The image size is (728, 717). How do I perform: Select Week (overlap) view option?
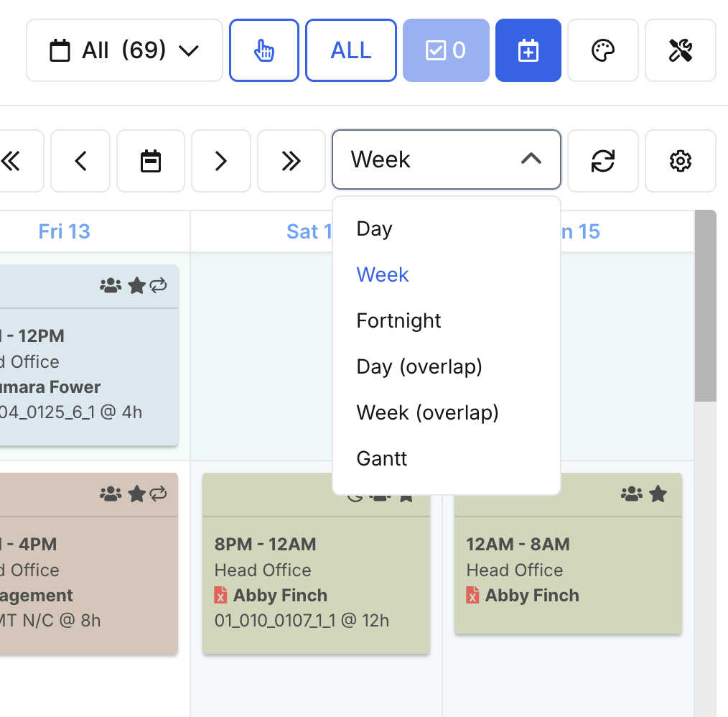(x=427, y=412)
